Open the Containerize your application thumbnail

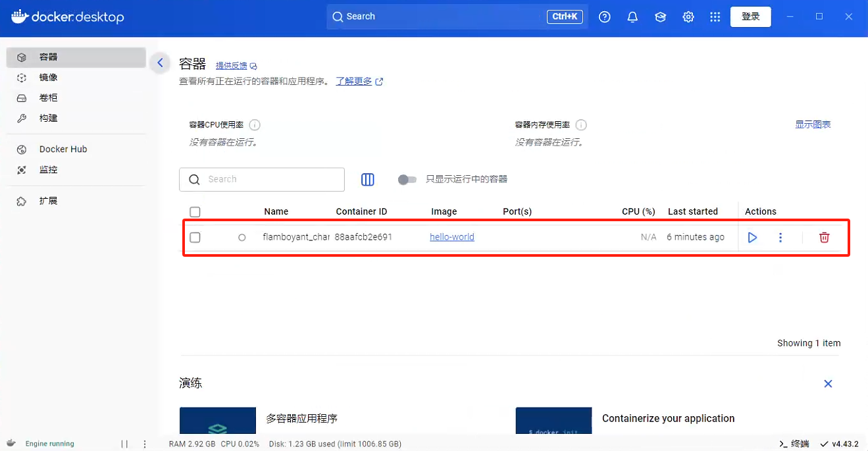click(x=554, y=420)
